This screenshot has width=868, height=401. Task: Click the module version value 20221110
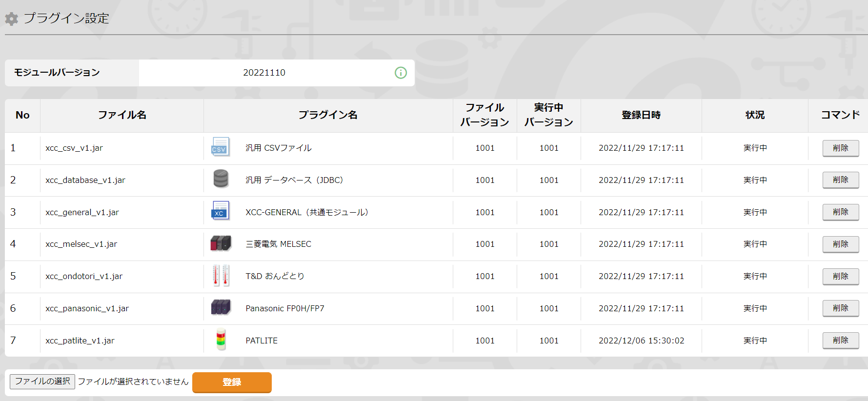264,73
